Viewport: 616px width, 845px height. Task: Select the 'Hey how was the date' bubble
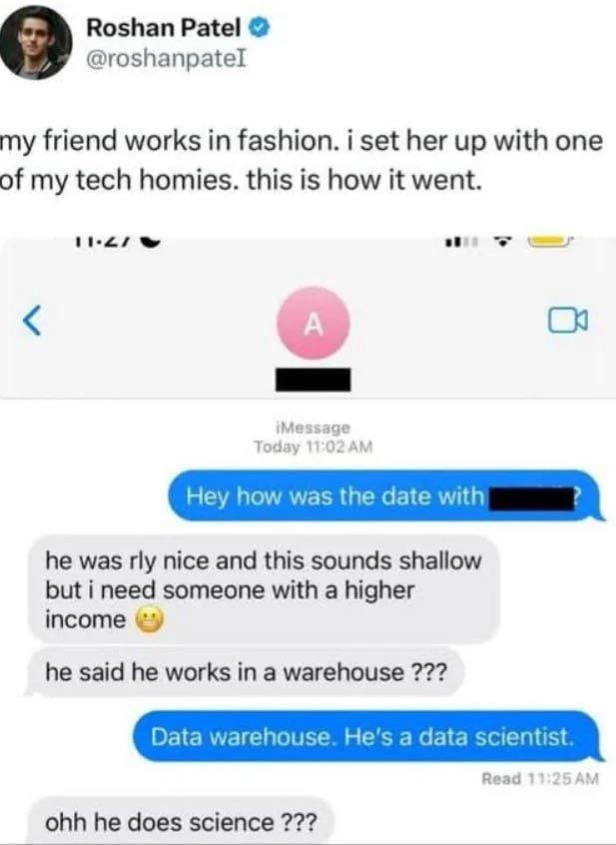click(x=384, y=495)
